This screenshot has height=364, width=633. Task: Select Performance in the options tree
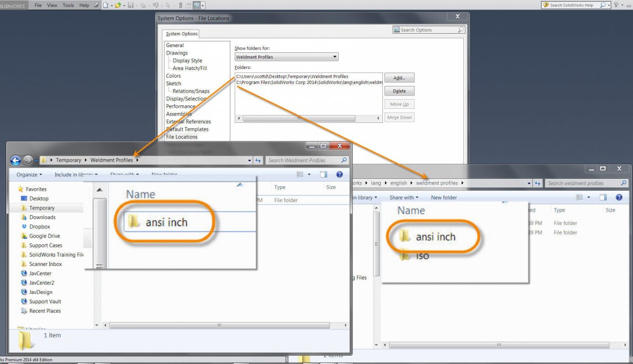181,106
